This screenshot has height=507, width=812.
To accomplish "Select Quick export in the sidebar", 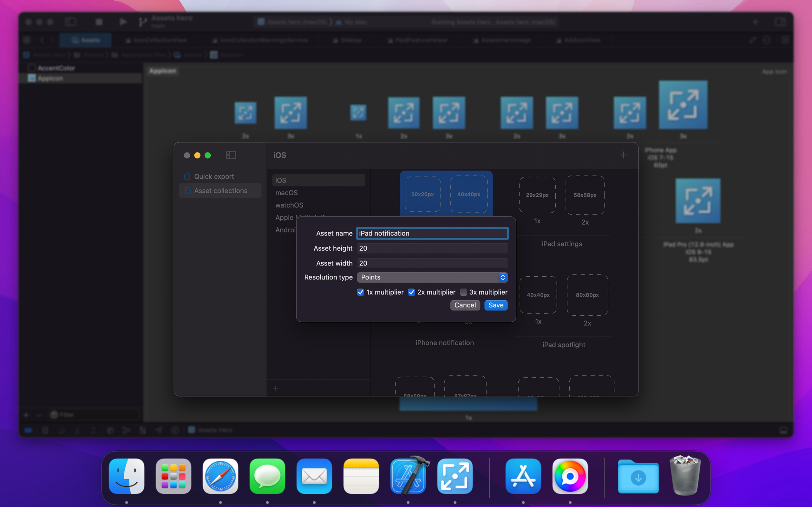I will (214, 176).
